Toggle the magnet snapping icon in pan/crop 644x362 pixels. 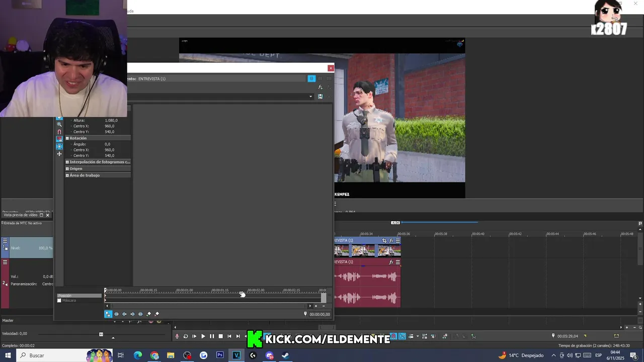[x=59, y=132]
